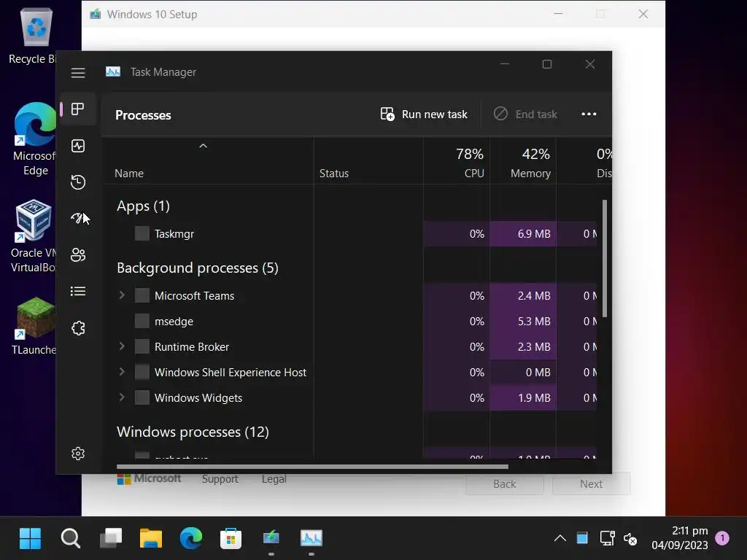747x560 pixels.
Task: Open Startup apps page in sidebar
Action: (x=78, y=218)
